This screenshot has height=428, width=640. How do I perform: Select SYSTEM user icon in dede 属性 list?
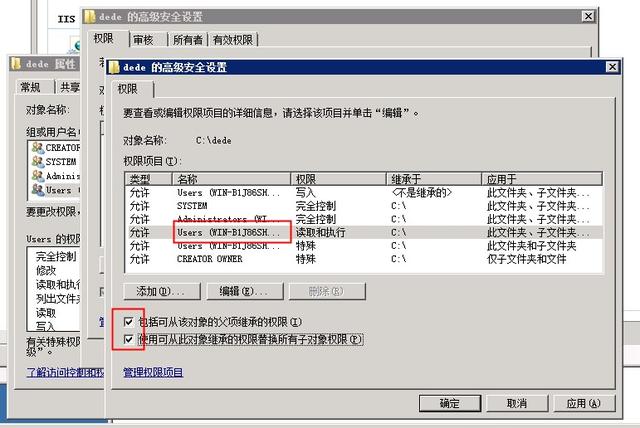(38, 162)
